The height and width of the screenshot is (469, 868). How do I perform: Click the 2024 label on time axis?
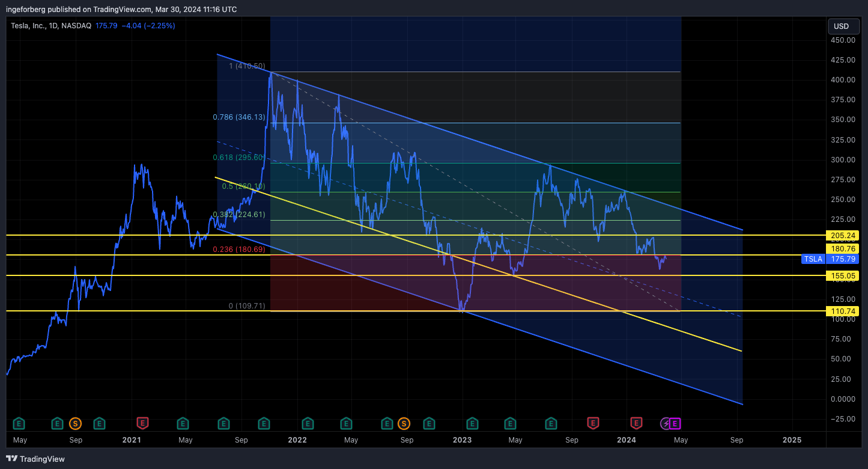[627, 440]
